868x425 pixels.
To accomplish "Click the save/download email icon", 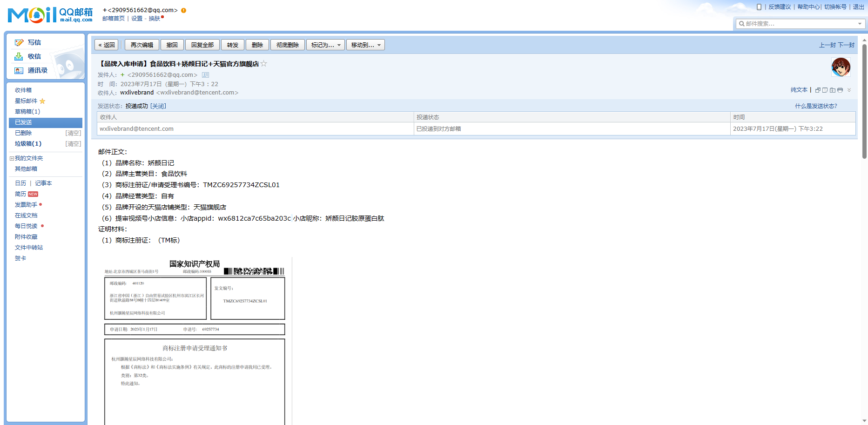I will coord(832,90).
